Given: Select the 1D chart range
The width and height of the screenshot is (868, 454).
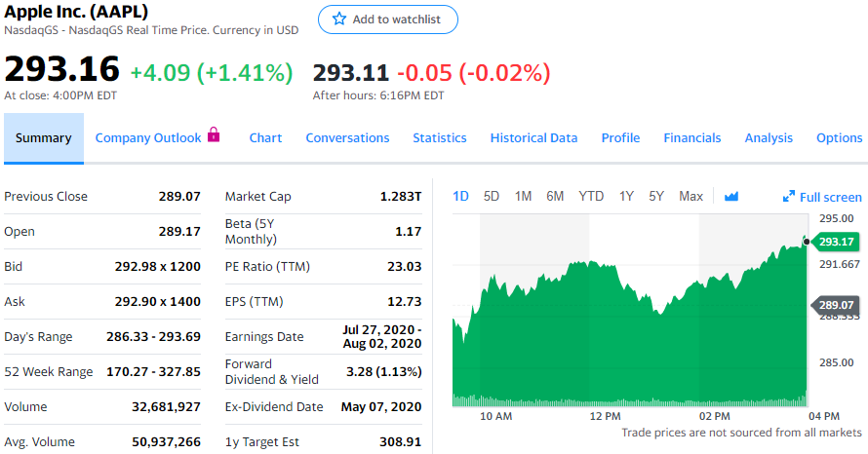Looking at the screenshot, I should pyautogui.click(x=460, y=196).
